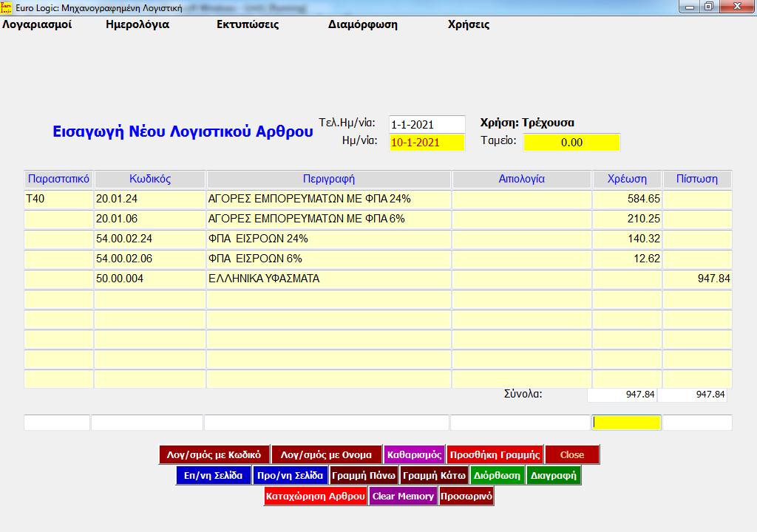Open the Εκτυπώσεις menu
The image size is (757, 532).
click(248, 24)
